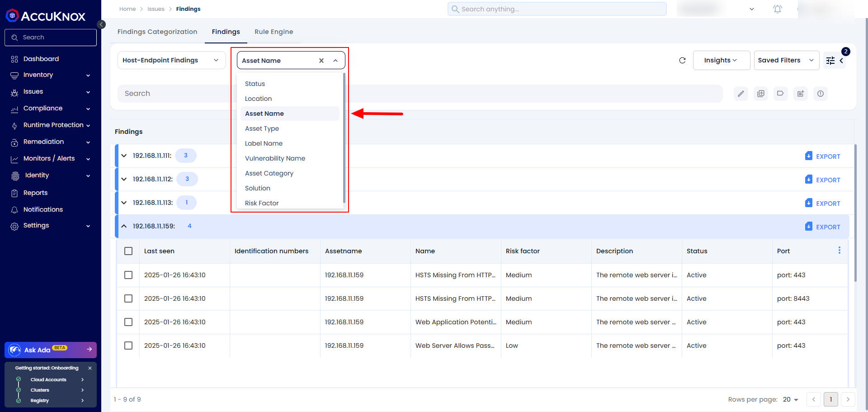The width and height of the screenshot is (868, 412).
Task: Collapse the left sidebar arrow
Action: 102,24
